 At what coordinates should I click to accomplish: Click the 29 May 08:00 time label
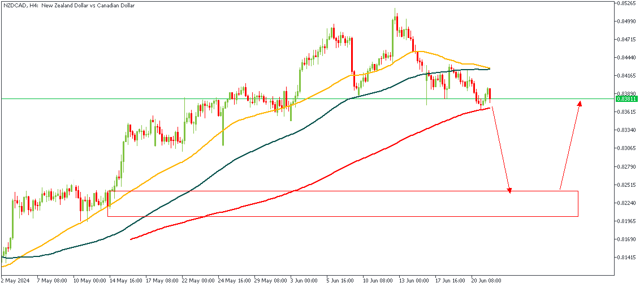[x=270, y=281]
